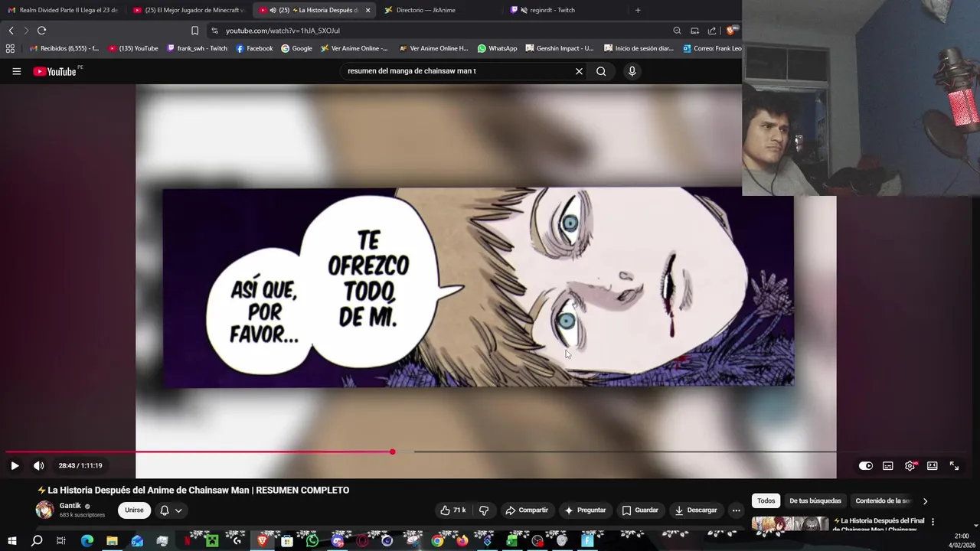Bookmark this page icon in address bar

coord(194,31)
